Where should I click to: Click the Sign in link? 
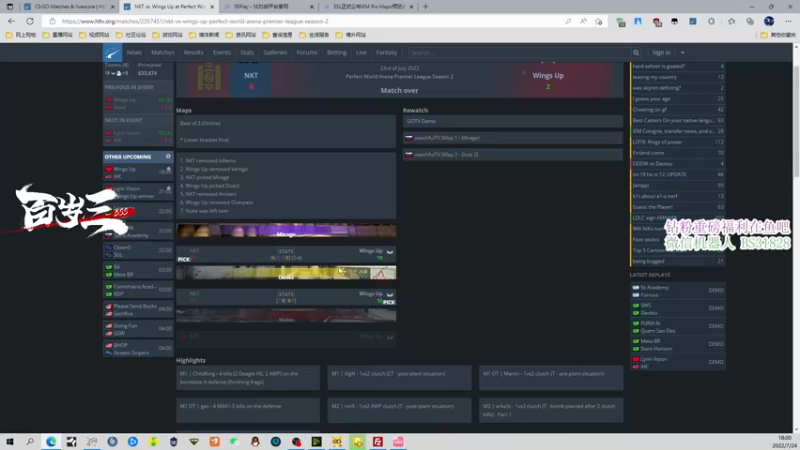point(661,53)
